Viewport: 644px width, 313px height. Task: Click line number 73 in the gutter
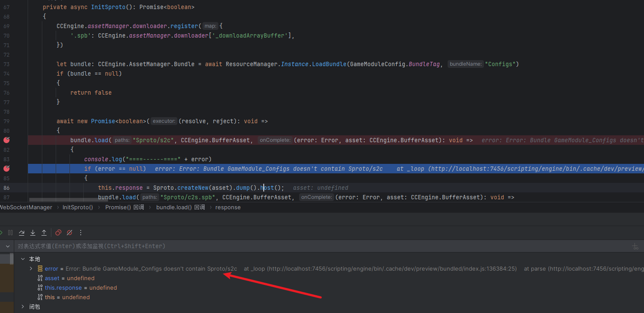click(6, 64)
